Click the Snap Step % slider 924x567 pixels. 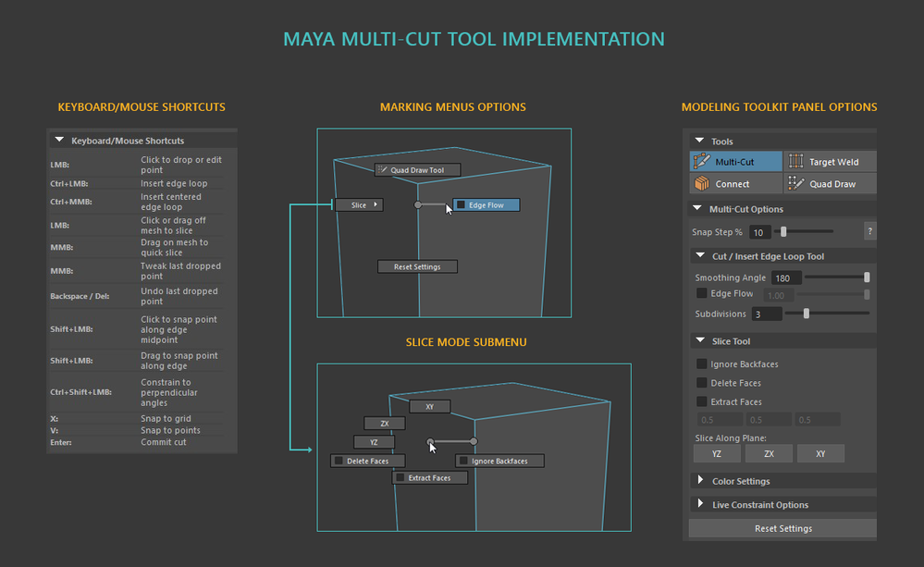(804, 231)
